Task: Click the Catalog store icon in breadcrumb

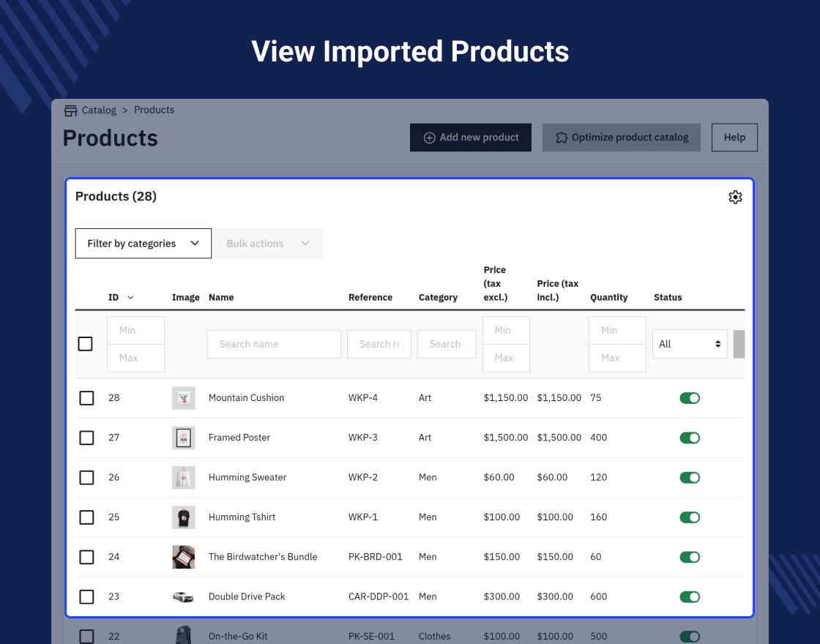Action: click(70, 111)
